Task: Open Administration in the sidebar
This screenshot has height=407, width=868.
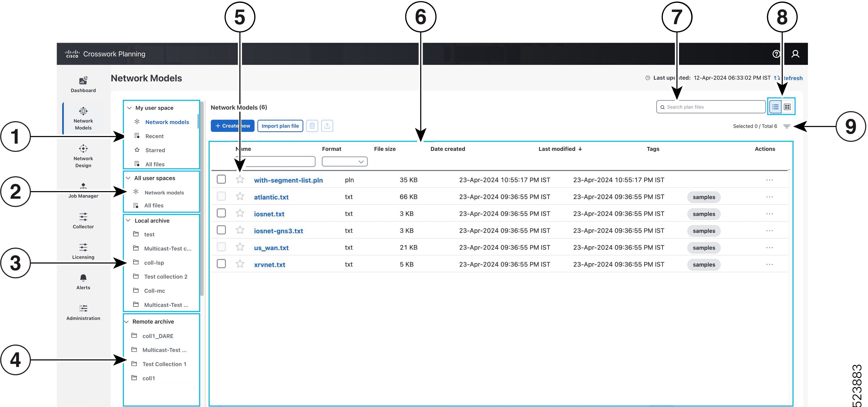Action: (x=83, y=313)
